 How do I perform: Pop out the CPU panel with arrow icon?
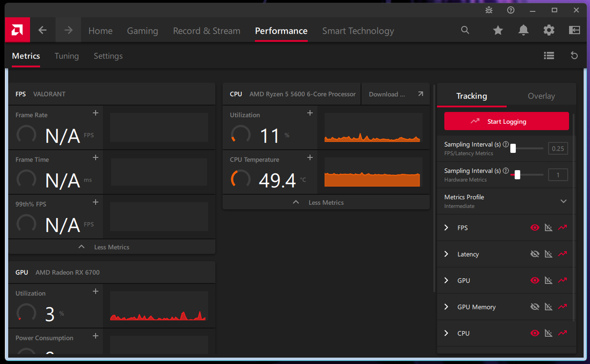tap(420, 94)
